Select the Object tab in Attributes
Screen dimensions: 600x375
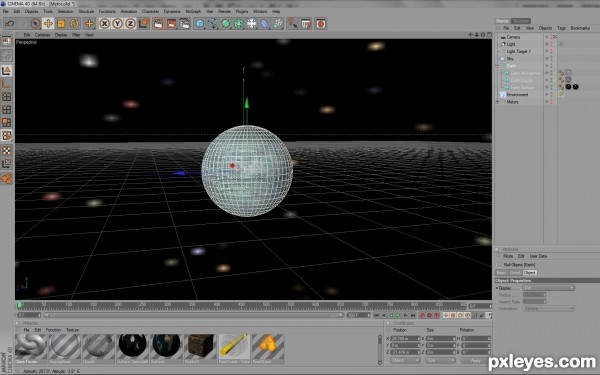(x=530, y=272)
